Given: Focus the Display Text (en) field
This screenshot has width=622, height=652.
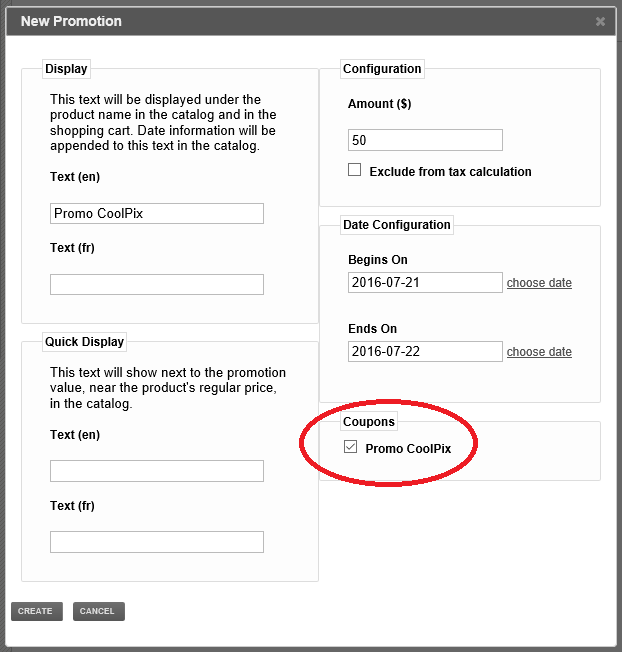Looking at the screenshot, I should 157,213.
